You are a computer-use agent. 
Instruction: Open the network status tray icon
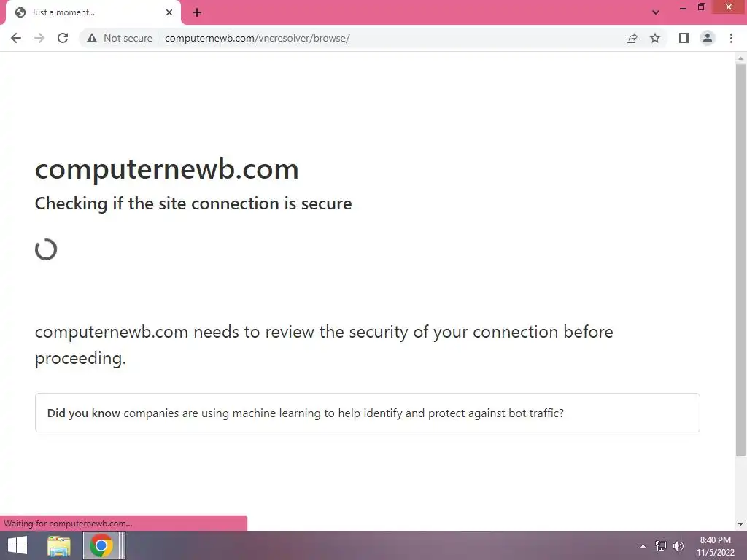coord(661,546)
